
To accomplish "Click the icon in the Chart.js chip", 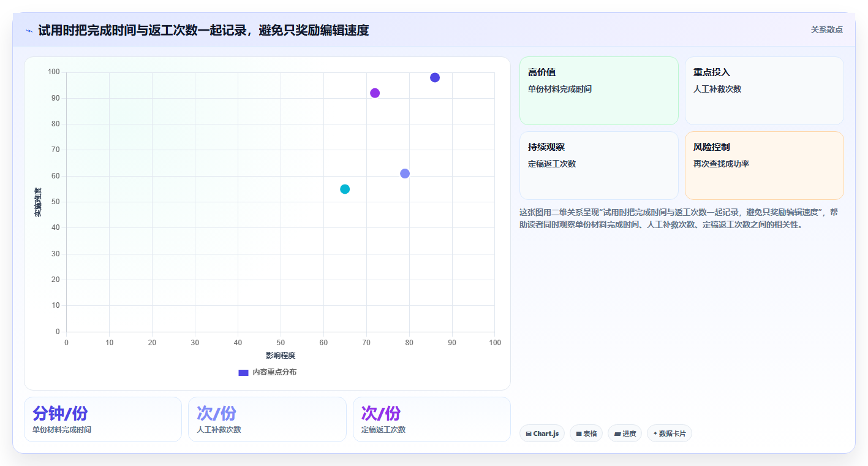I will [x=528, y=434].
